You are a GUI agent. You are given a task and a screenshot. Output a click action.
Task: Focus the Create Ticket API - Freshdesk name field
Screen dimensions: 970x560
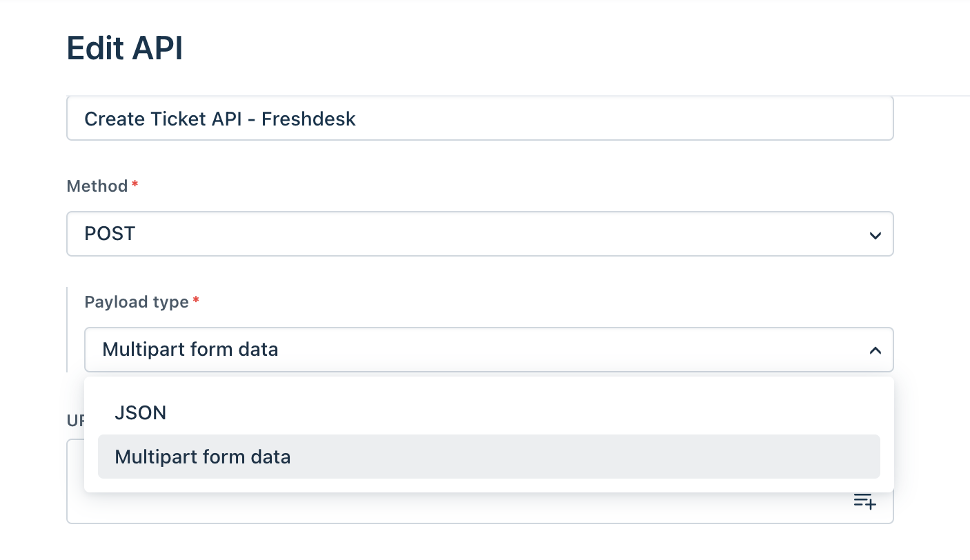pyautogui.click(x=480, y=119)
